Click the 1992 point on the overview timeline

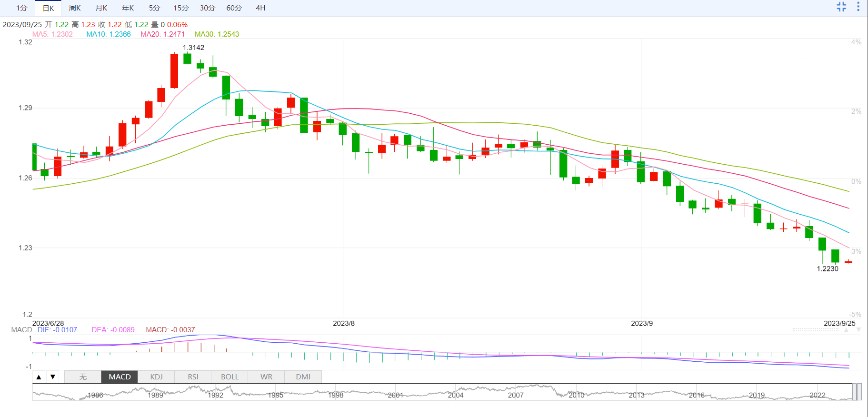tap(215, 395)
